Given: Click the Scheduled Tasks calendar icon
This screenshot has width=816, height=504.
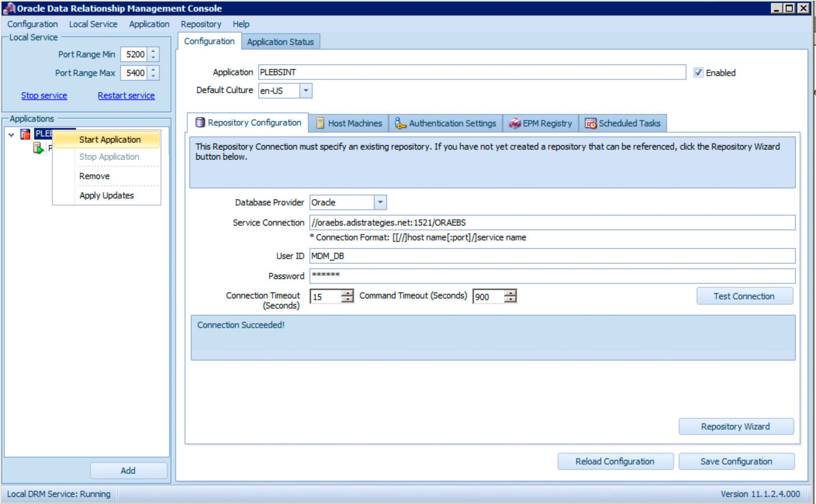Looking at the screenshot, I should tap(590, 123).
